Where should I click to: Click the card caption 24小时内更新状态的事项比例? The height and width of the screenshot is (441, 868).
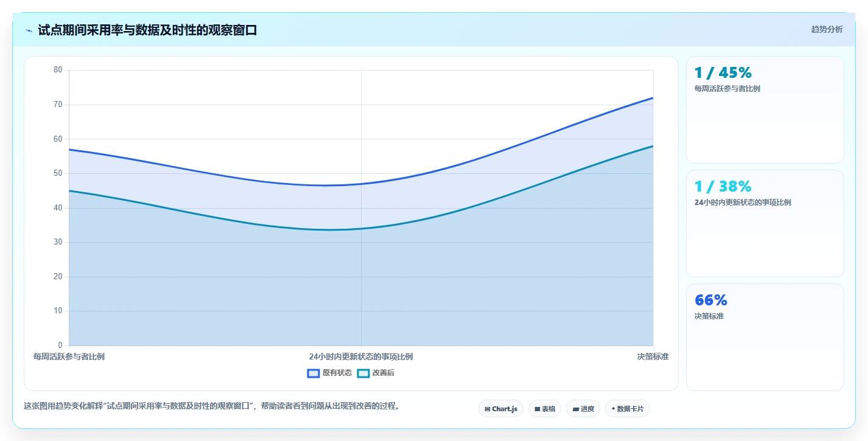click(x=743, y=203)
